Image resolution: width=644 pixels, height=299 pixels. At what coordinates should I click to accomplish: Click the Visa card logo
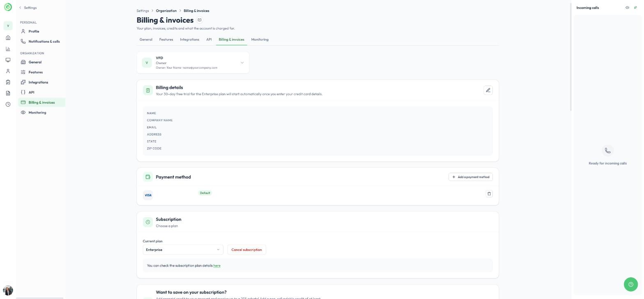coord(148,195)
